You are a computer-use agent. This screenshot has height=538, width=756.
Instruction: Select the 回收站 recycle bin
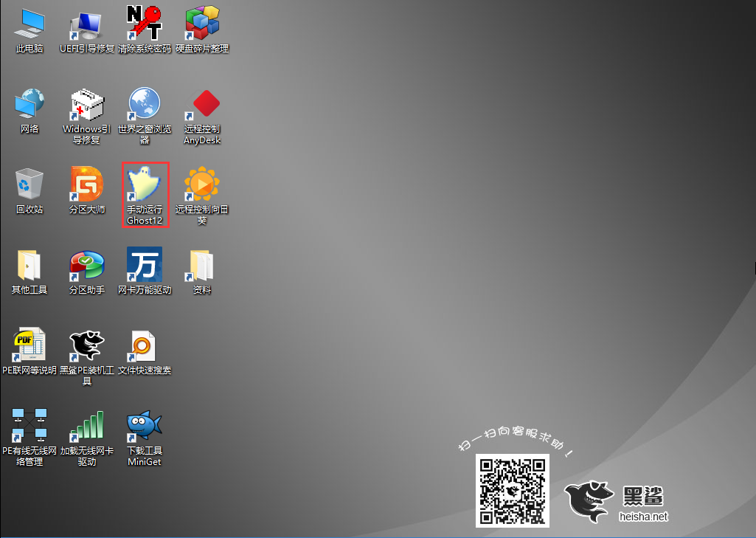pyautogui.click(x=30, y=185)
